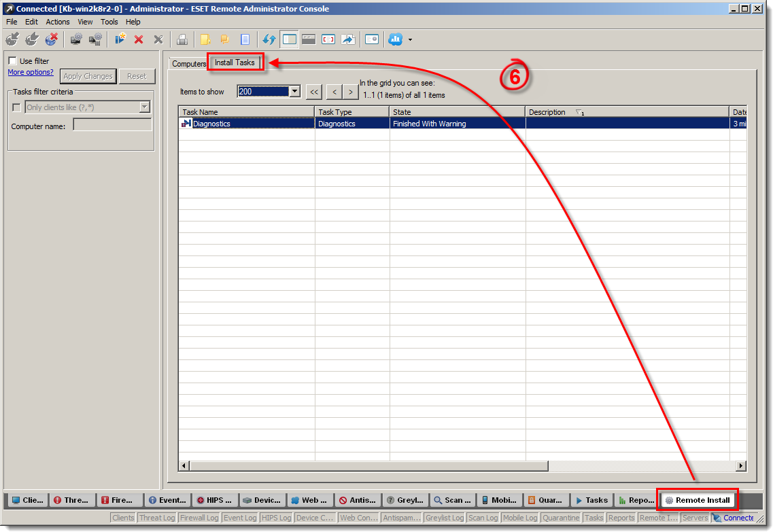The width and height of the screenshot is (773, 532).
Task: Click the Apply Changes button
Action: point(88,76)
